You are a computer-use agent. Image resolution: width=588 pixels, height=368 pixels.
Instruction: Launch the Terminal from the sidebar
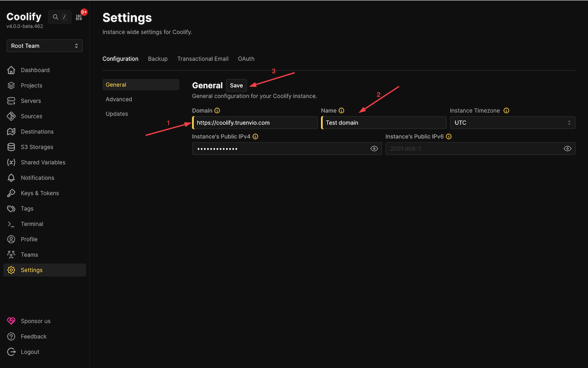32,224
